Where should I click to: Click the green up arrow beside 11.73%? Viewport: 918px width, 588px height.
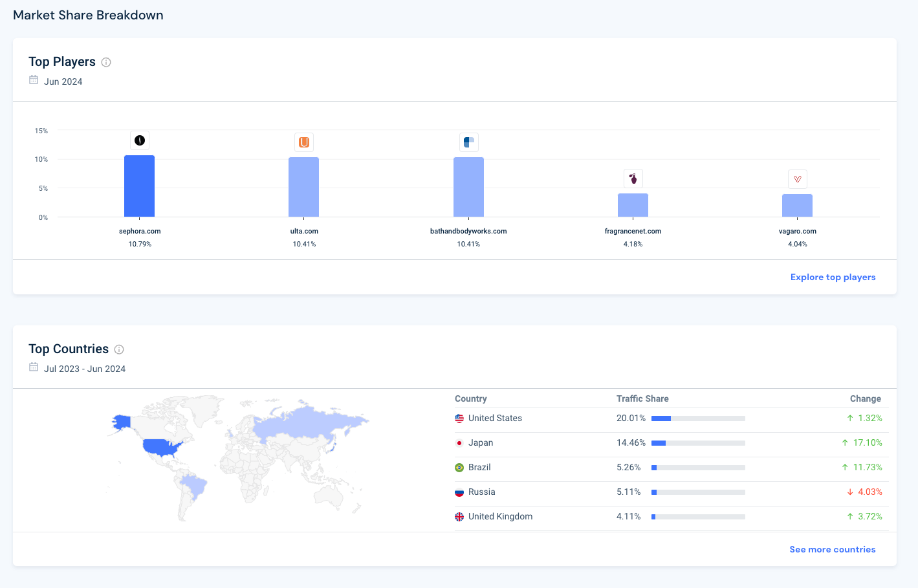pos(845,468)
